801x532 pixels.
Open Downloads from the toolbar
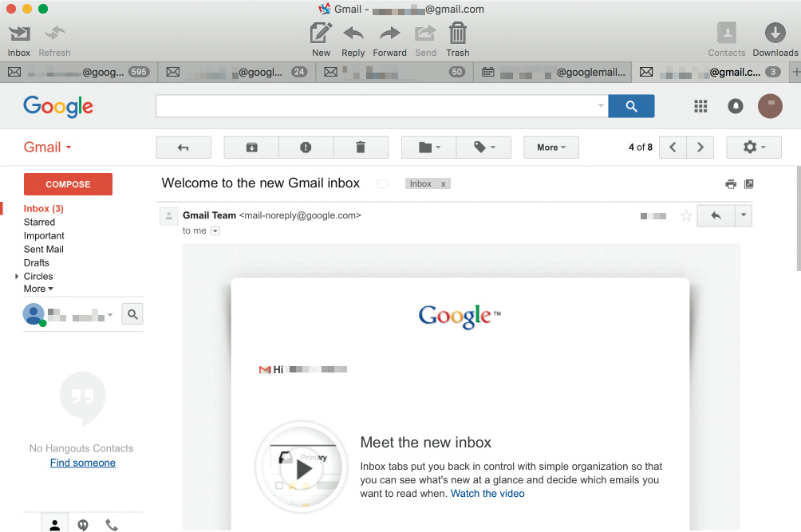click(x=775, y=39)
